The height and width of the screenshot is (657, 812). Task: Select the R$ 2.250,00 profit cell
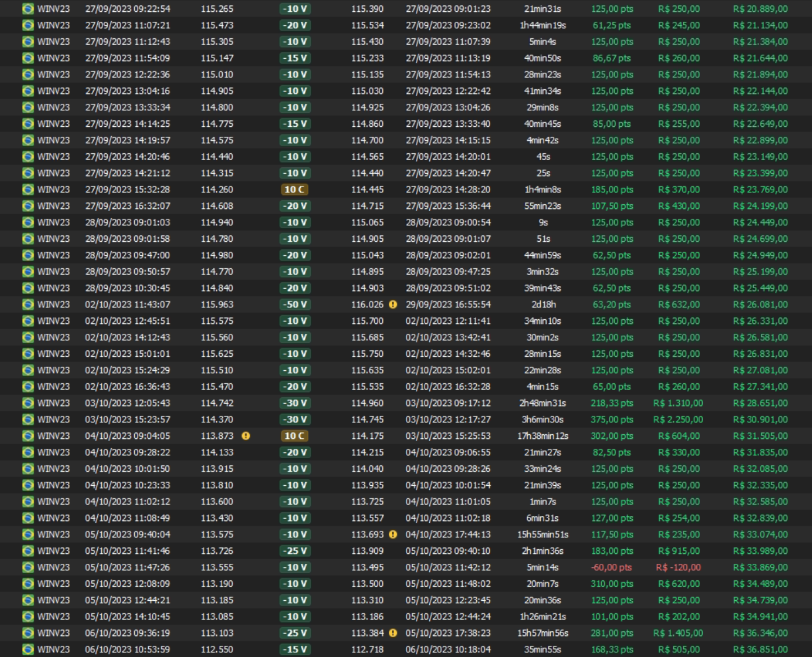tap(678, 420)
